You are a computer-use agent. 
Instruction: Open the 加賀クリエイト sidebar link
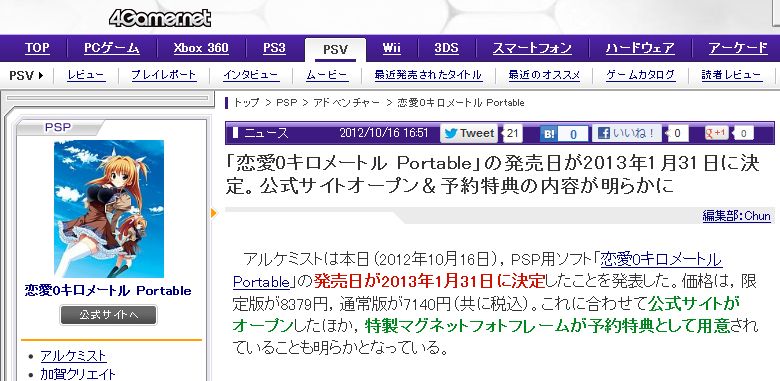click(78, 374)
